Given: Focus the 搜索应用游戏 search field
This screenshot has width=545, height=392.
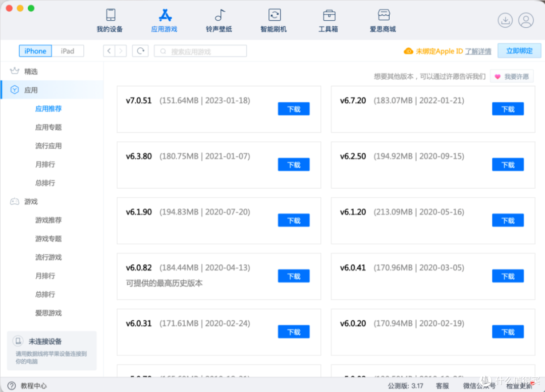Looking at the screenshot, I should coord(200,51).
